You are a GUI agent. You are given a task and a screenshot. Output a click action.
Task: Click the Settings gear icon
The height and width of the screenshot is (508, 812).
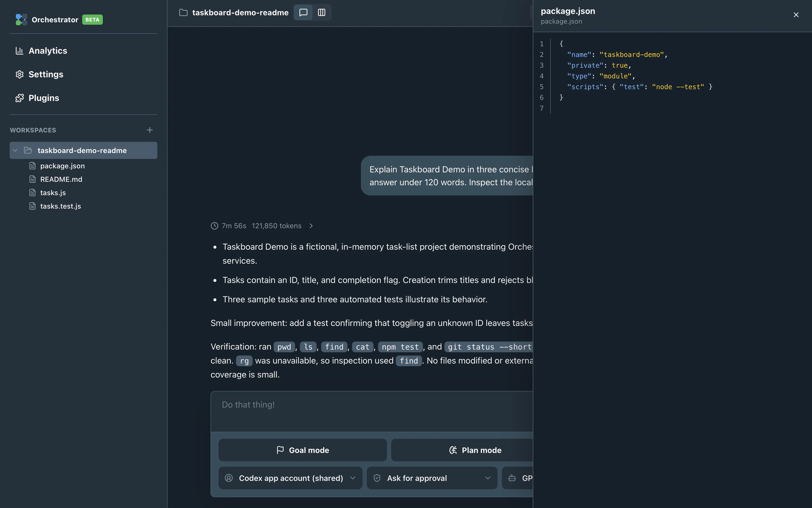click(20, 74)
